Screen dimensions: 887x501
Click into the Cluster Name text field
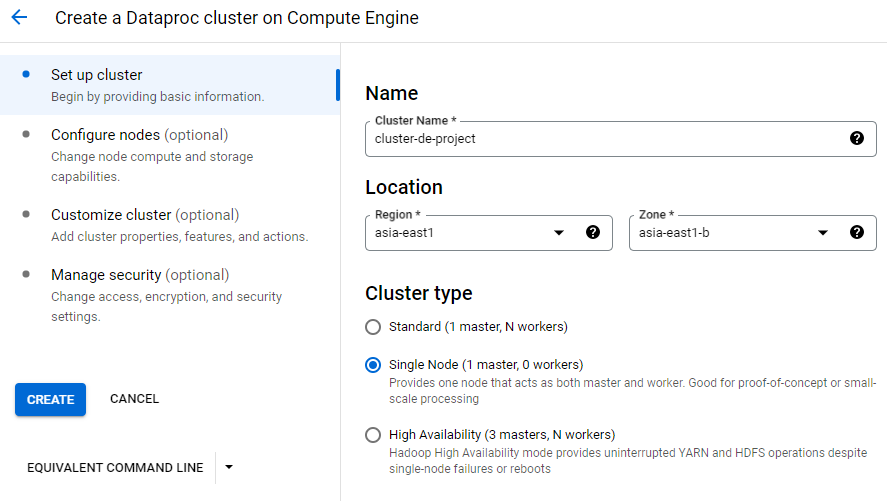[x=600, y=139]
